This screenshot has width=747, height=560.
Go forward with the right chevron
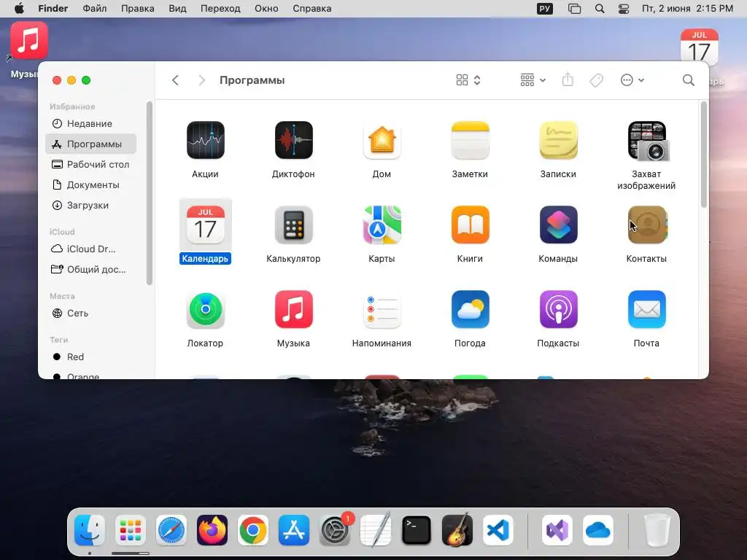(201, 80)
